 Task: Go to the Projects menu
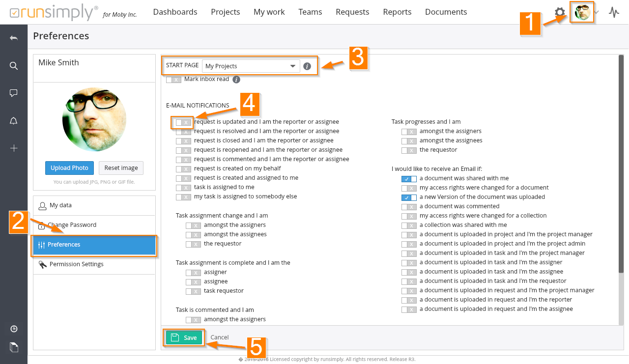pyautogui.click(x=225, y=12)
